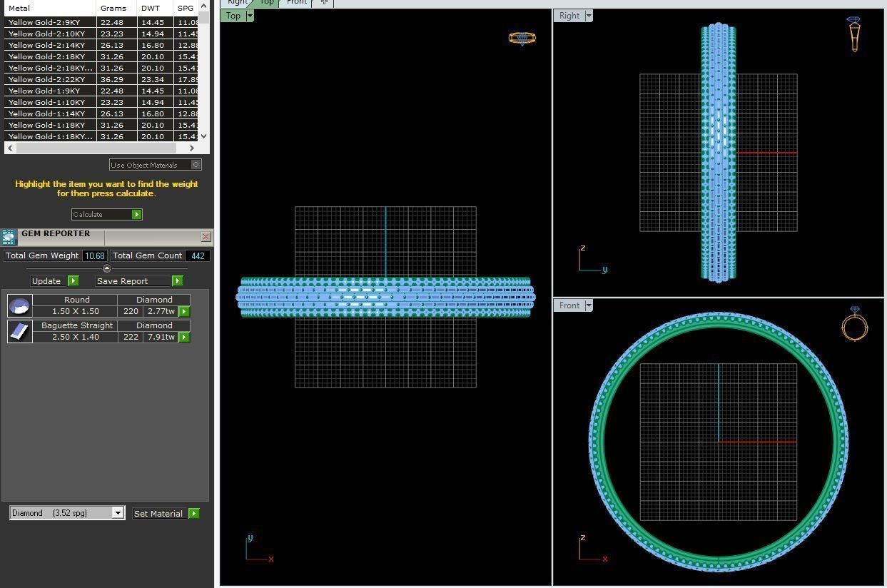
Task: Select Yellow Gold-2:14KY row
Action: pos(101,45)
